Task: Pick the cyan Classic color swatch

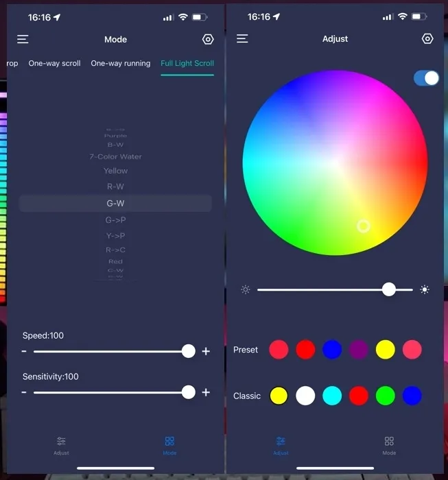Action: [332, 396]
